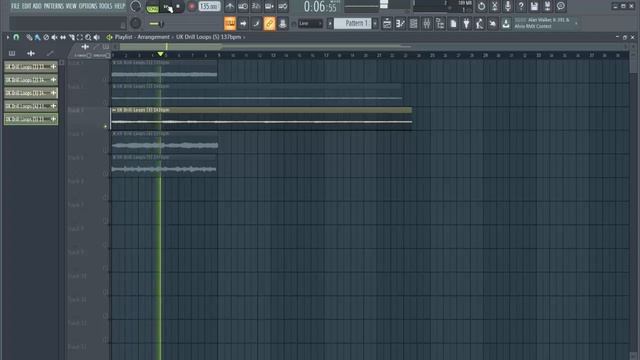This screenshot has height=360, width=640.
Task: Open the plugin picker plug icon
Action: pyautogui.click(x=466, y=24)
